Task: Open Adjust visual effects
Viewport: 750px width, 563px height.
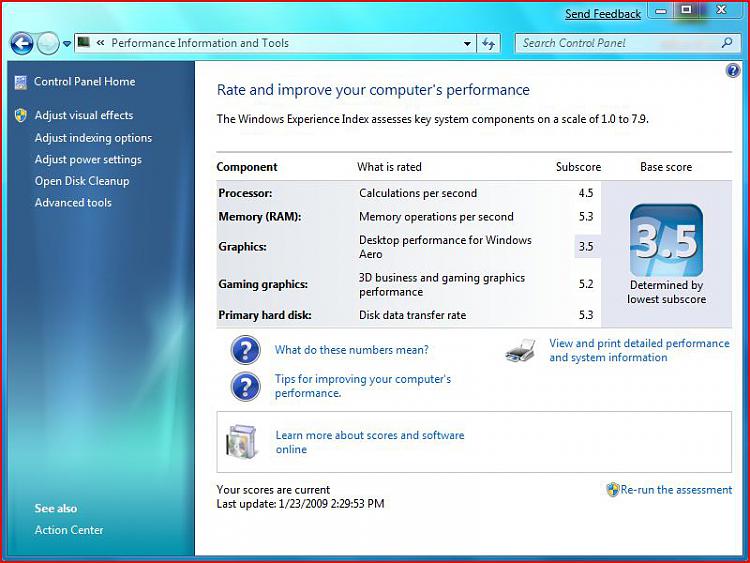Action: [84, 115]
